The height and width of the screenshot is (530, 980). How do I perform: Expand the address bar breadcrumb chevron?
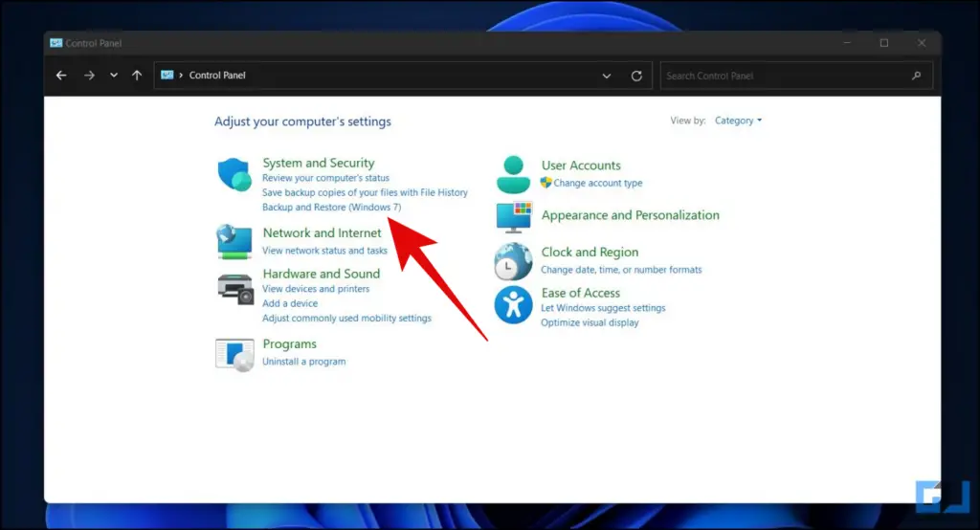pyautogui.click(x=181, y=75)
